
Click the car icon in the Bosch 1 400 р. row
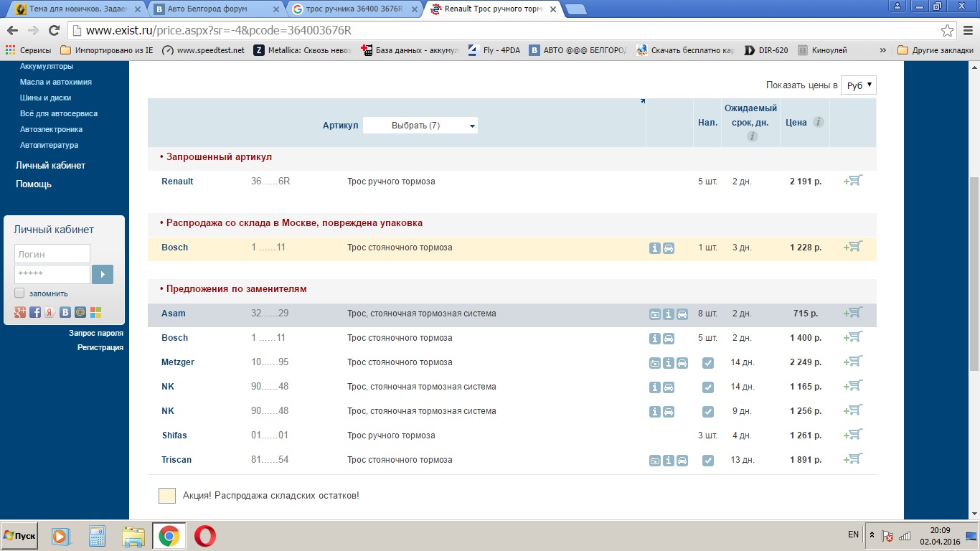click(x=669, y=339)
